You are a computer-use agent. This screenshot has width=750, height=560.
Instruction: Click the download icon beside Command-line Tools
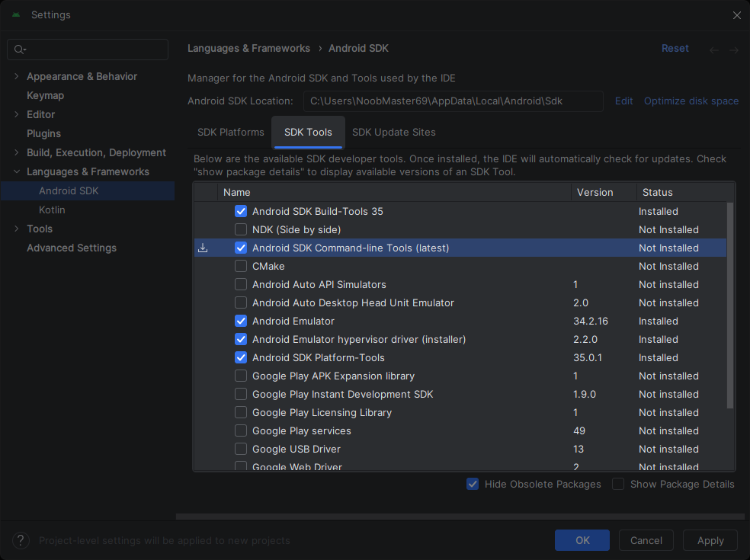(x=203, y=248)
